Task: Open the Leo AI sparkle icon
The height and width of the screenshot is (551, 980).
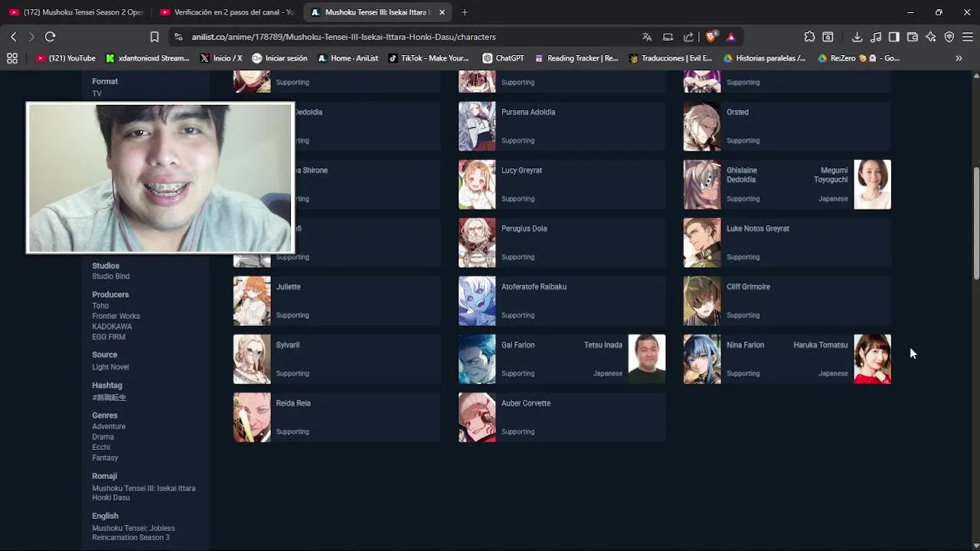Action: pos(931,37)
